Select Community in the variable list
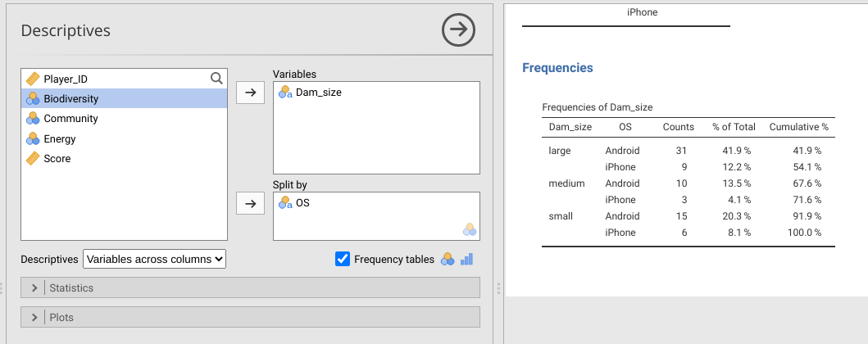This screenshot has height=344, width=868. pyautogui.click(x=70, y=119)
